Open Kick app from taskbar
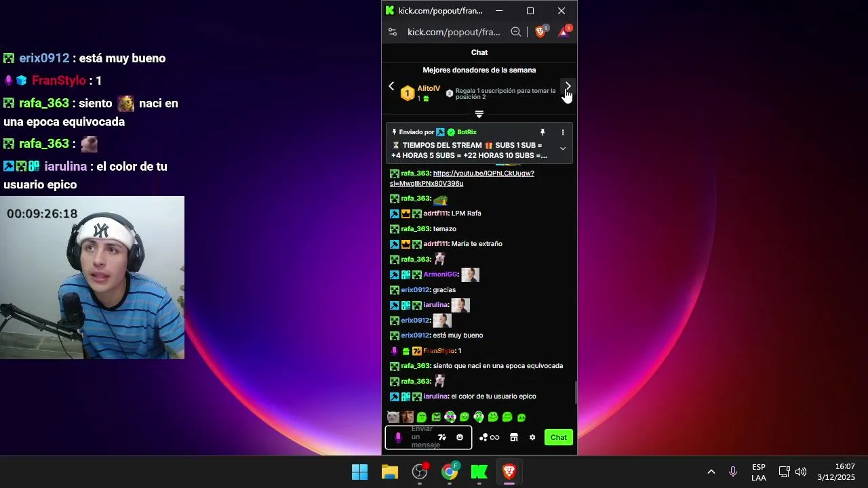 tap(479, 472)
